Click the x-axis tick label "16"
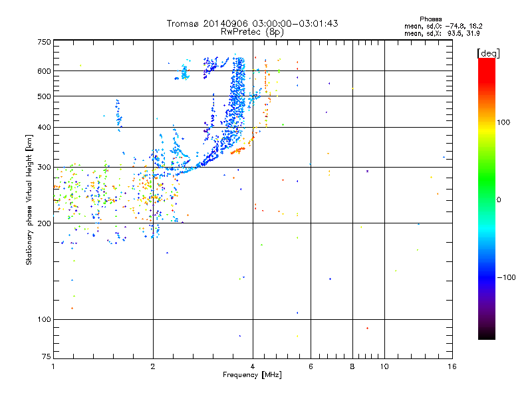The height and width of the screenshot is (399, 532). [452, 366]
